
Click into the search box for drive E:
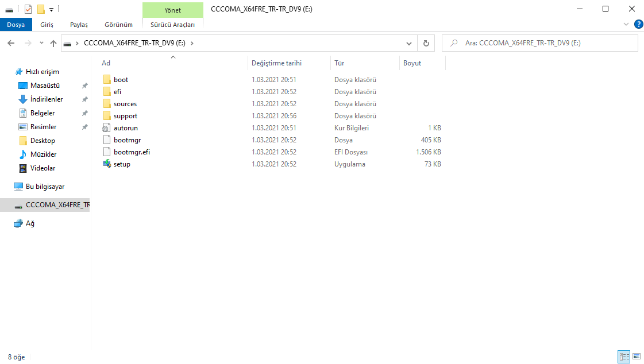click(539, 43)
